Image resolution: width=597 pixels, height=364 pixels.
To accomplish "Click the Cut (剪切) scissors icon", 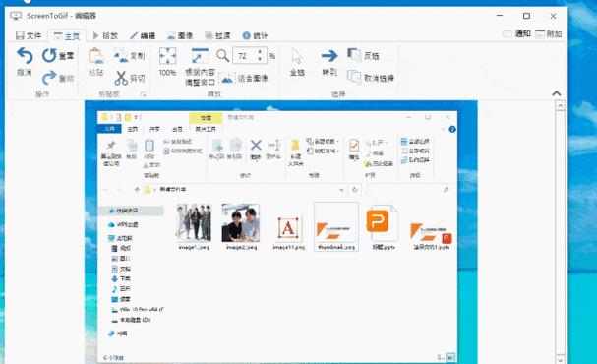I will click(x=121, y=78).
